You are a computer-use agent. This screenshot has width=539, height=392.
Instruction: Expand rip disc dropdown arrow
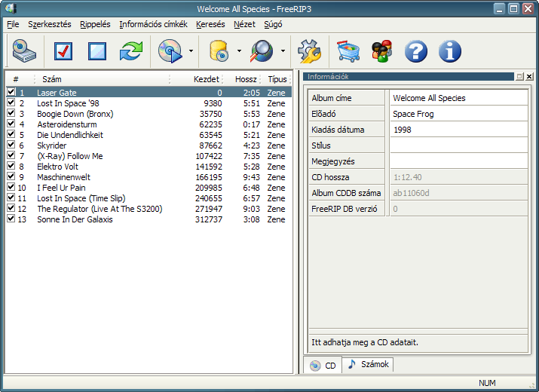[191, 51]
